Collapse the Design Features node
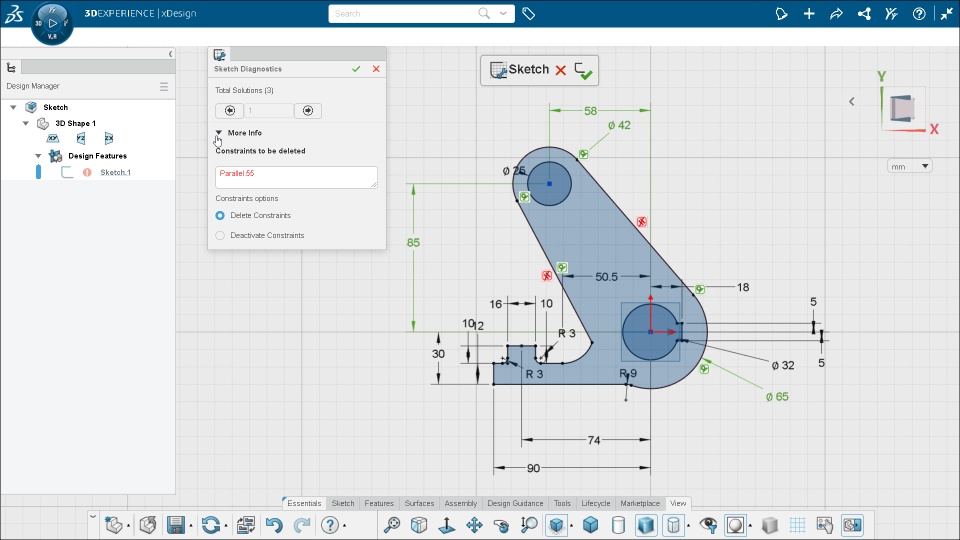Viewport: 960px width, 540px height. click(x=38, y=156)
